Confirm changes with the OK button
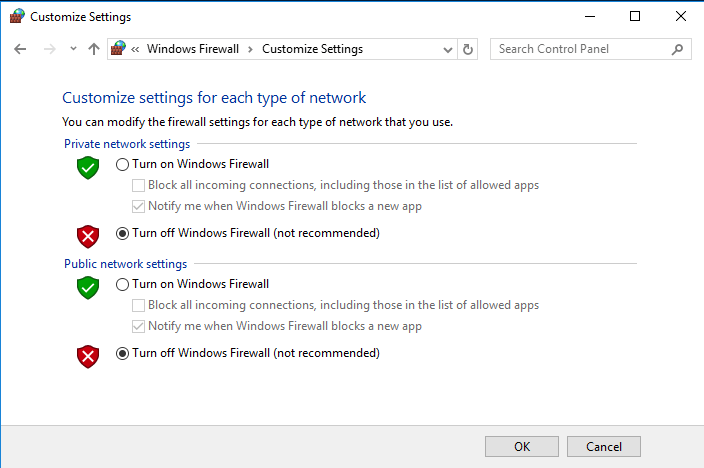The image size is (704, 468). (522, 446)
